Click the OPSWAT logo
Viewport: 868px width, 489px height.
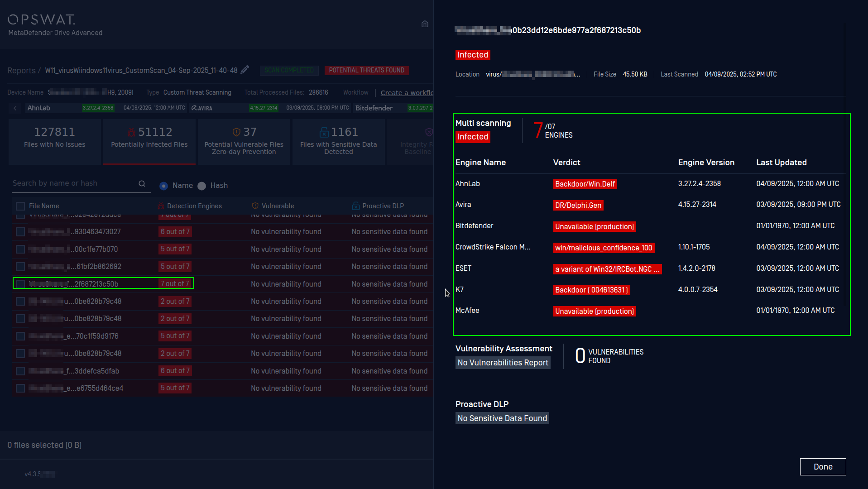pos(41,19)
